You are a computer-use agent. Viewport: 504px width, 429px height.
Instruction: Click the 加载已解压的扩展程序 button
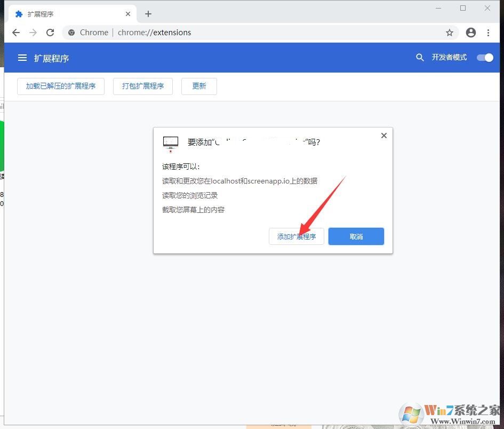[x=60, y=86]
